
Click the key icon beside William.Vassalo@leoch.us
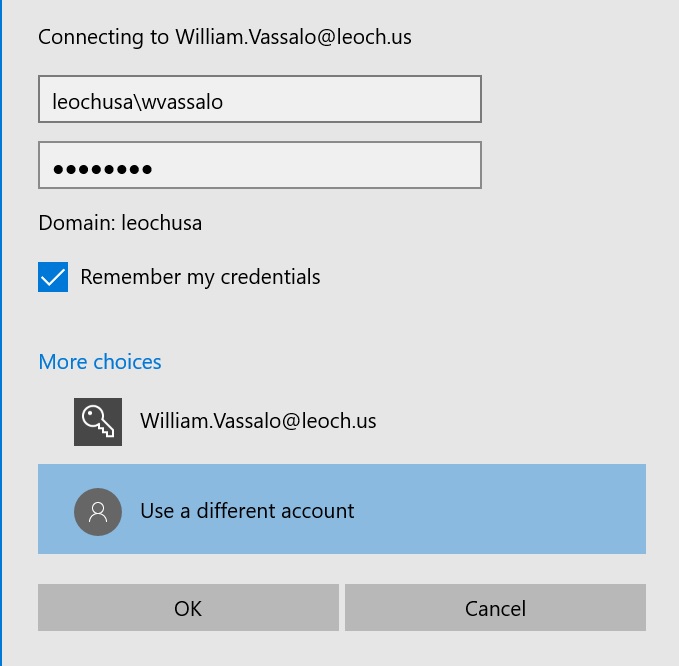pos(98,422)
